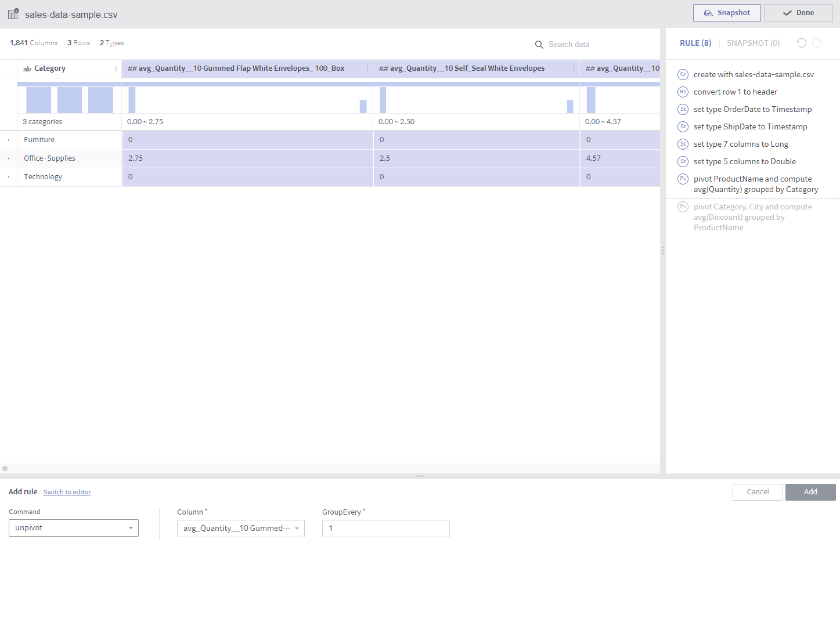Click the Technology row cell

[x=69, y=177]
